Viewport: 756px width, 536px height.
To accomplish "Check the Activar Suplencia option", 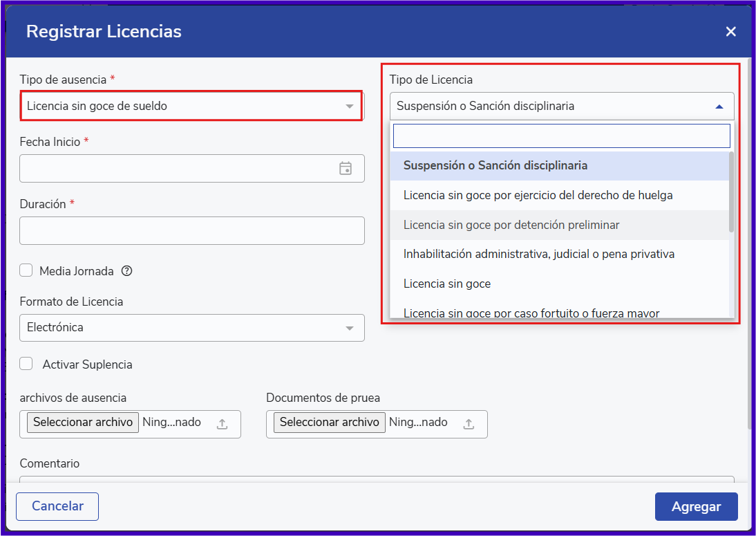I will tap(26, 364).
